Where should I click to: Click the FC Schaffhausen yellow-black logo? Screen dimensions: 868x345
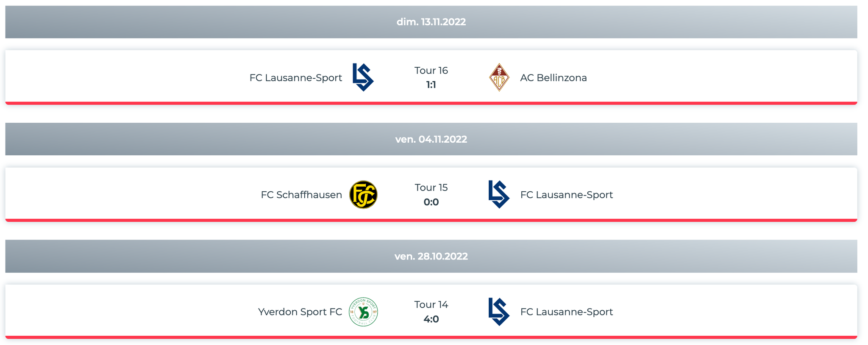point(363,195)
